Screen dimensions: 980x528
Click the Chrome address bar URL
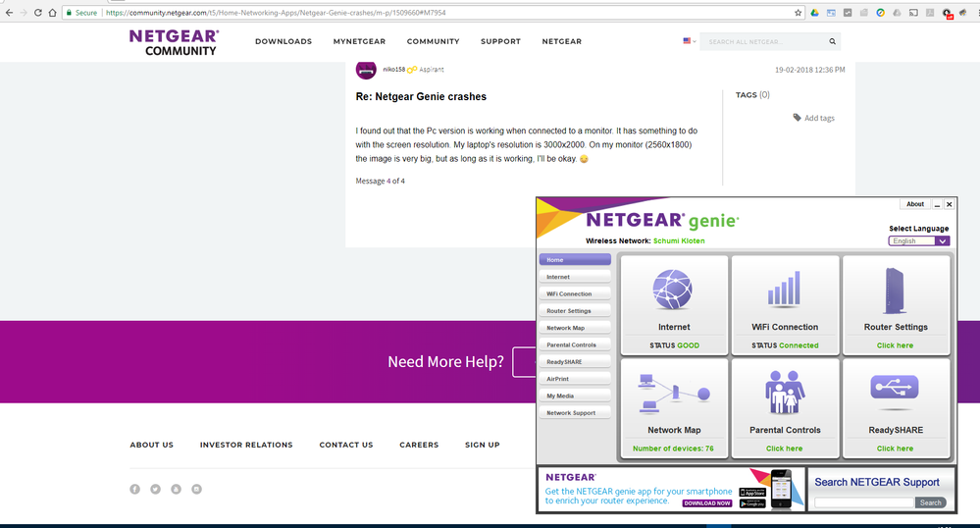point(276,13)
